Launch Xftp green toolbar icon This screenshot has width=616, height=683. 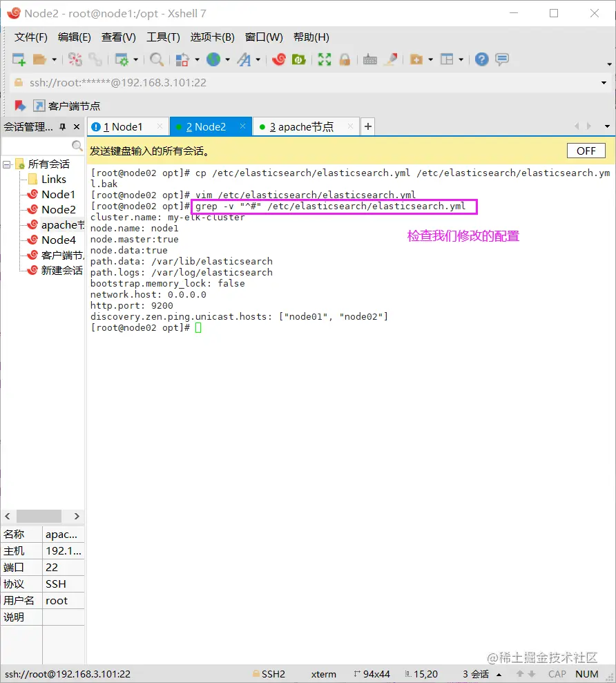[x=298, y=59]
